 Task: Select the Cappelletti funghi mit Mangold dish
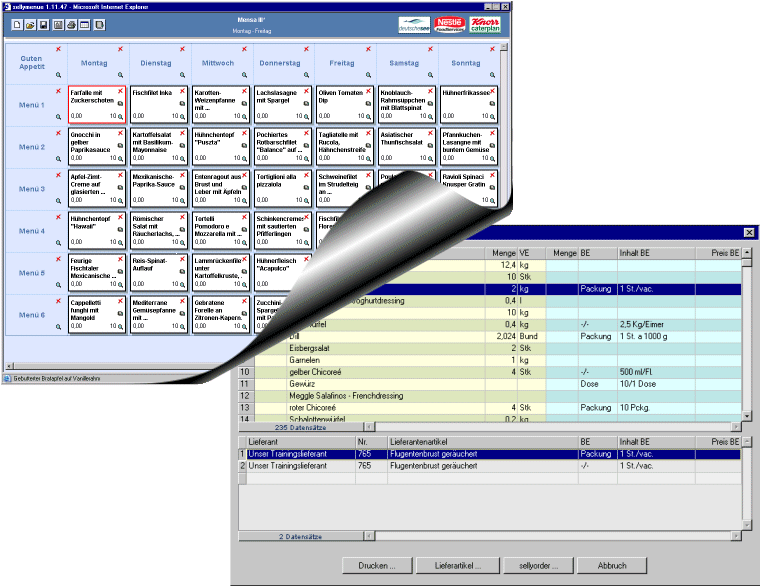click(97, 314)
